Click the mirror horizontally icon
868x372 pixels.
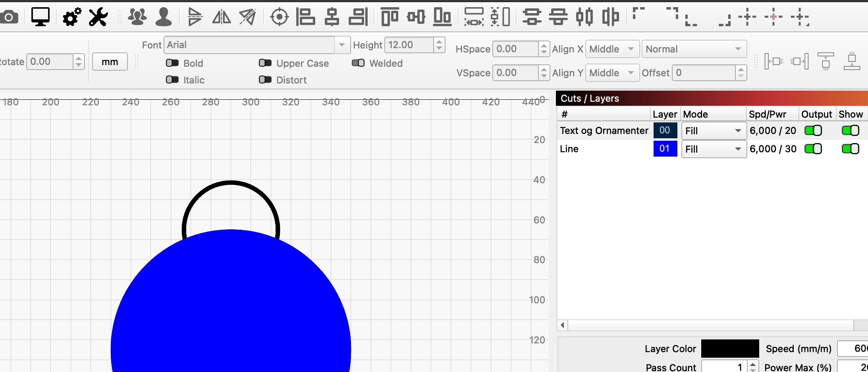pos(221,17)
